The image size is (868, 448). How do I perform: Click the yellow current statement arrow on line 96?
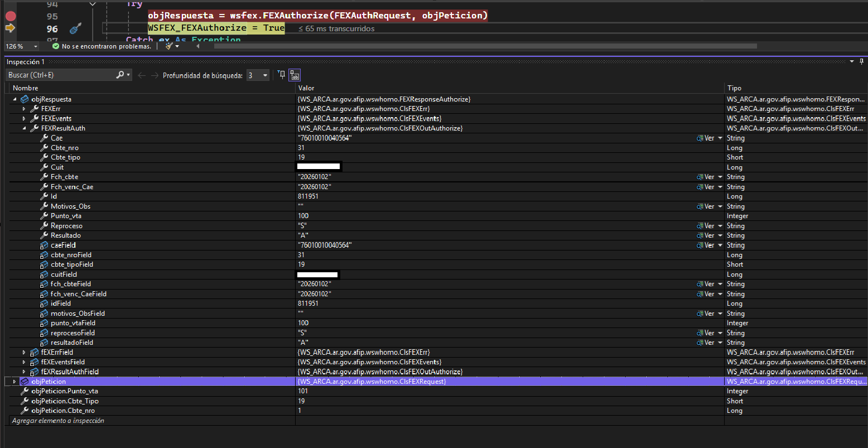pyautogui.click(x=9, y=28)
